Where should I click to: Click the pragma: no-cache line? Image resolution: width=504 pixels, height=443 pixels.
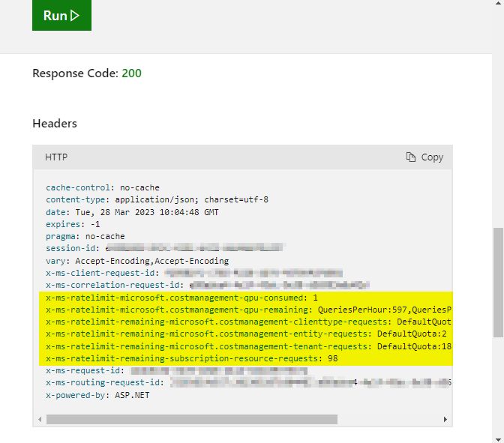click(85, 236)
